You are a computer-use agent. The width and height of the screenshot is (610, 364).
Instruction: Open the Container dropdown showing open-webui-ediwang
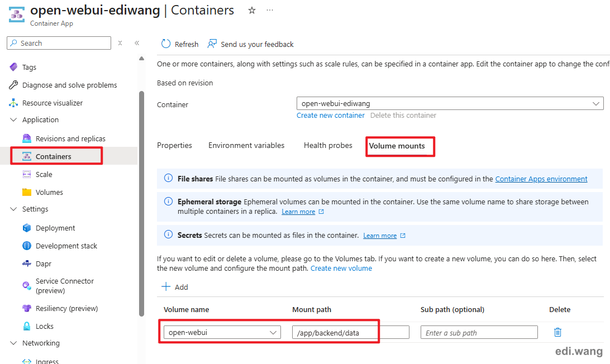450,103
